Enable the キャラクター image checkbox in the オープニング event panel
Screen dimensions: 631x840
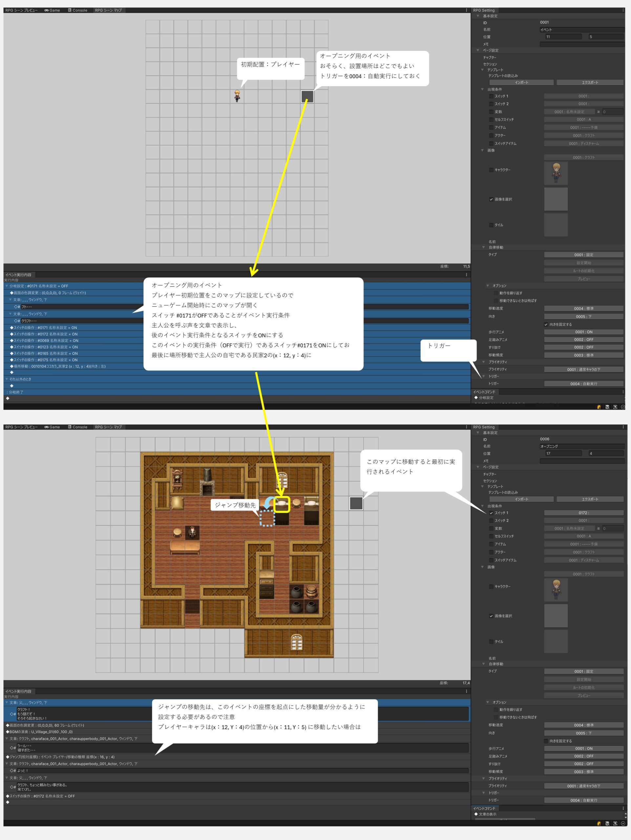pyautogui.click(x=491, y=586)
